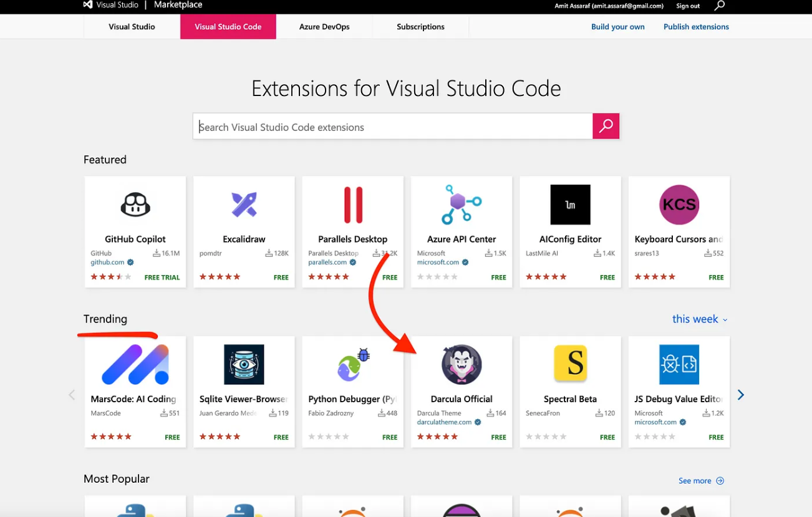This screenshot has height=517, width=812.
Task: Open the top-right header search icon
Action: click(x=720, y=6)
